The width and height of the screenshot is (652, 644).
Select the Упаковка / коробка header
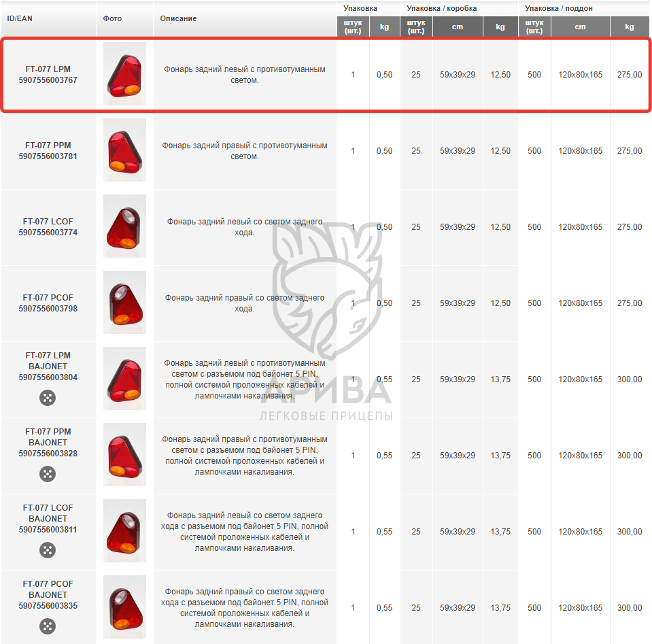(441, 8)
